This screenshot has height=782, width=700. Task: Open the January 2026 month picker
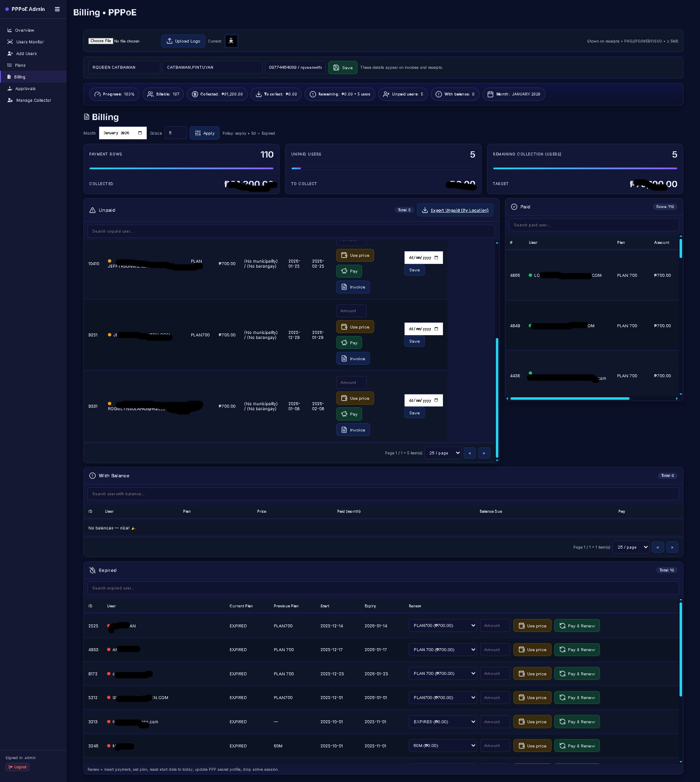click(x=140, y=133)
